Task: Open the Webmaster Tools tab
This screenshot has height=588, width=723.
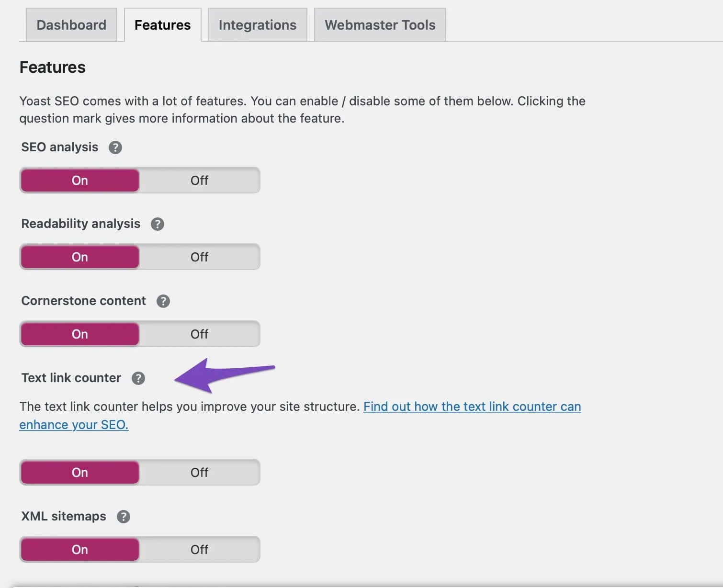Action: tap(380, 25)
